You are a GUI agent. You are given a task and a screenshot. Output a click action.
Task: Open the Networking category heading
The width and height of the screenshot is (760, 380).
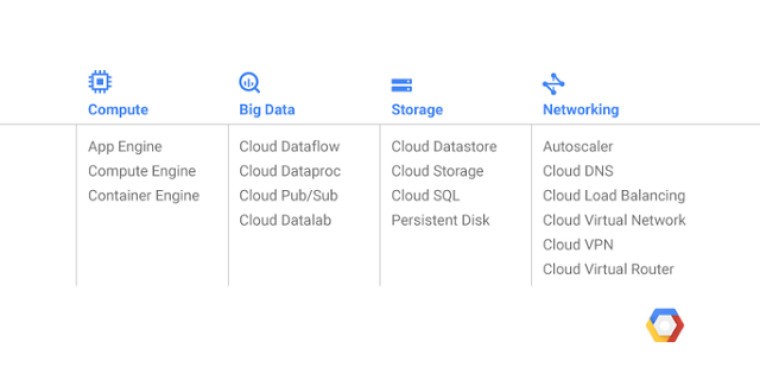pyautogui.click(x=581, y=110)
